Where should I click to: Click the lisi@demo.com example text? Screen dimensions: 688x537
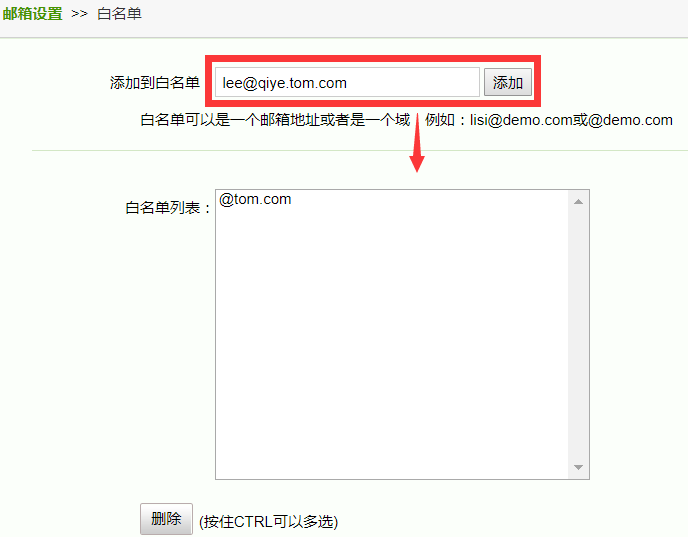521,120
